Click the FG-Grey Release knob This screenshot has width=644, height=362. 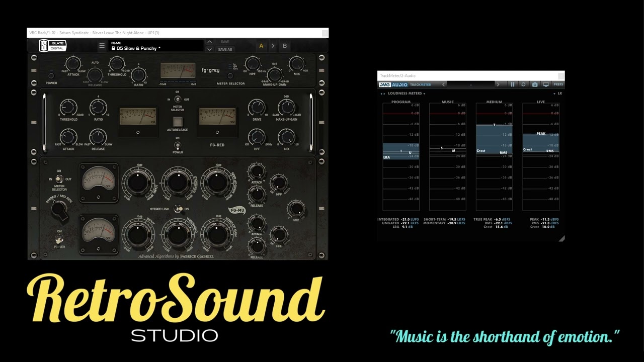pyautogui.click(x=95, y=75)
